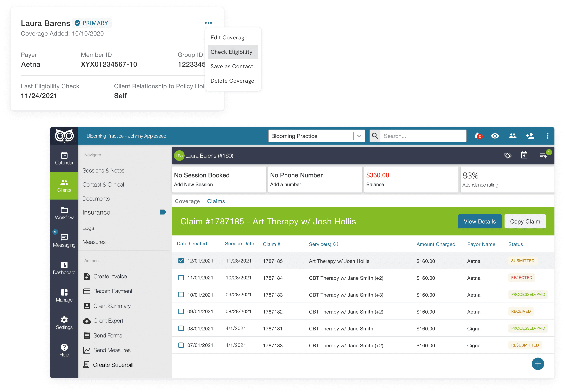Click the add calendar event icon in the client header

[524, 155]
